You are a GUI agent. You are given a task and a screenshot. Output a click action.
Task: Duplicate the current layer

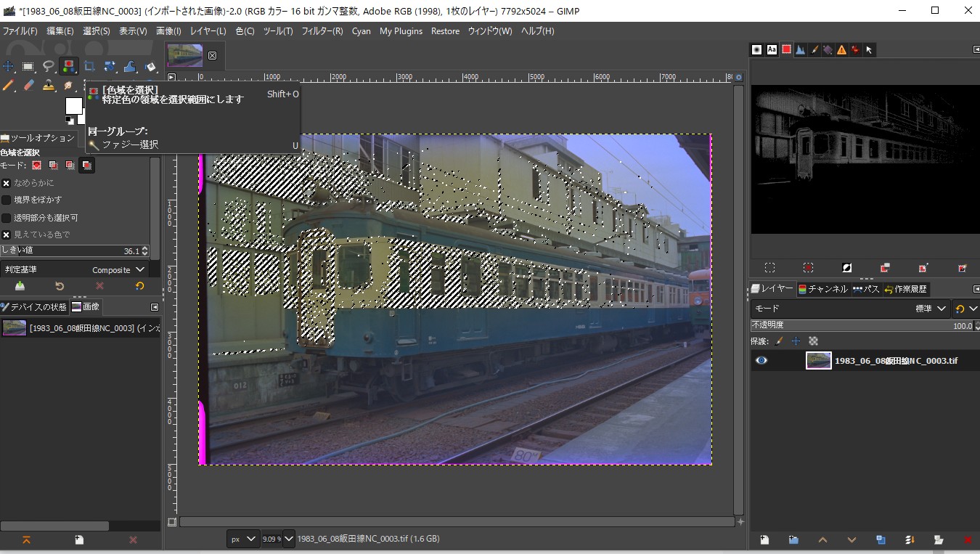point(881,539)
